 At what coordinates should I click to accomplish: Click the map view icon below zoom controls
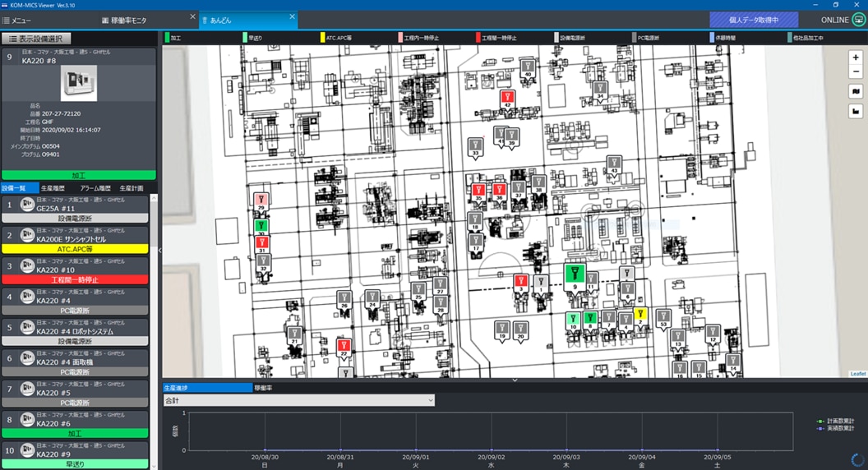pos(856,92)
